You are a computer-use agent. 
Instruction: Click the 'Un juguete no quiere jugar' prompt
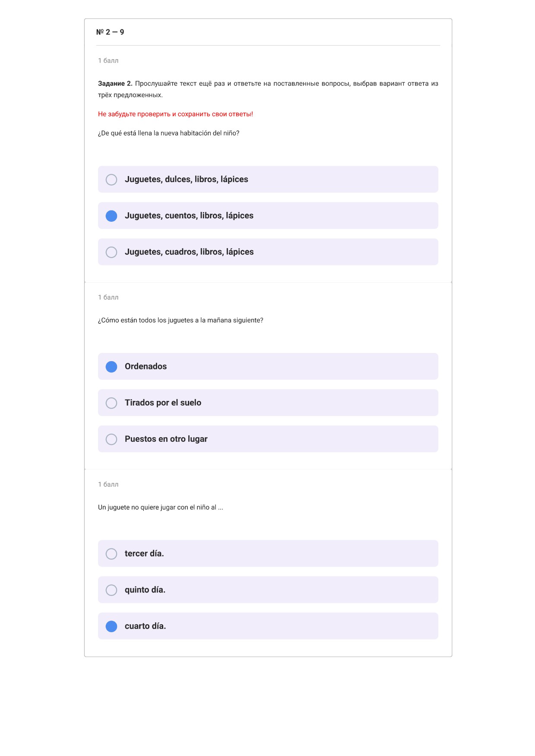[161, 507]
